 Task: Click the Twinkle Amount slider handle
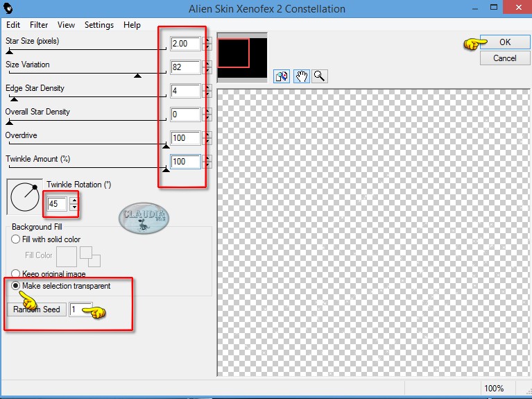pyautogui.click(x=166, y=169)
